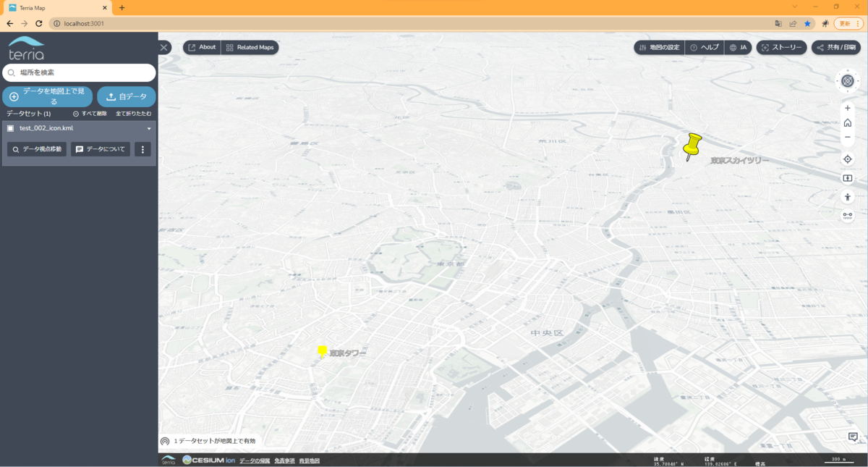The height and width of the screenshot is (467, 868).
Task: Click 全て折りたたむ to collapse all
Action: click(x=134, y=114)
